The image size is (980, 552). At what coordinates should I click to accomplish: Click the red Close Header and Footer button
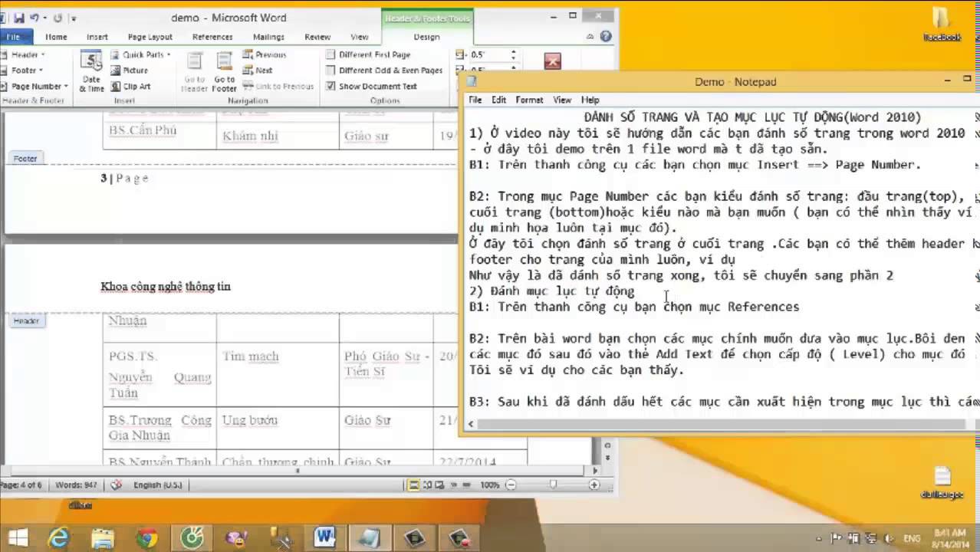click(x=552, y=61)
